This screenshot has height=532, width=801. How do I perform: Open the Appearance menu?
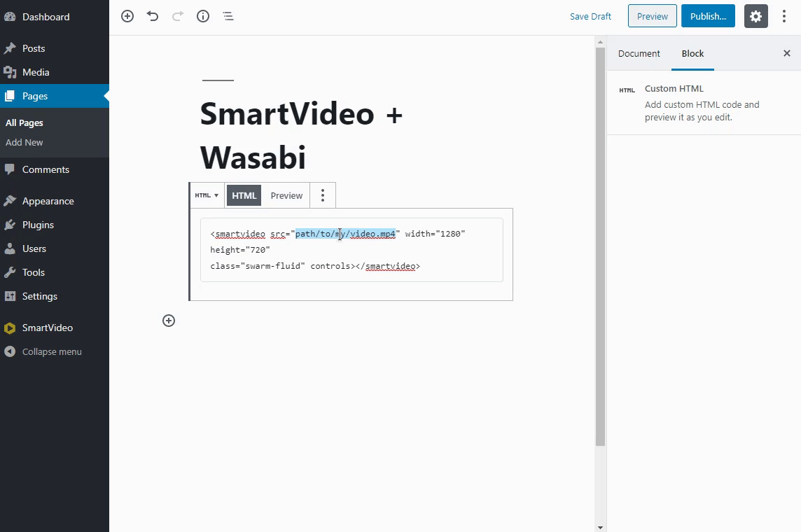(x=54, y=201)
